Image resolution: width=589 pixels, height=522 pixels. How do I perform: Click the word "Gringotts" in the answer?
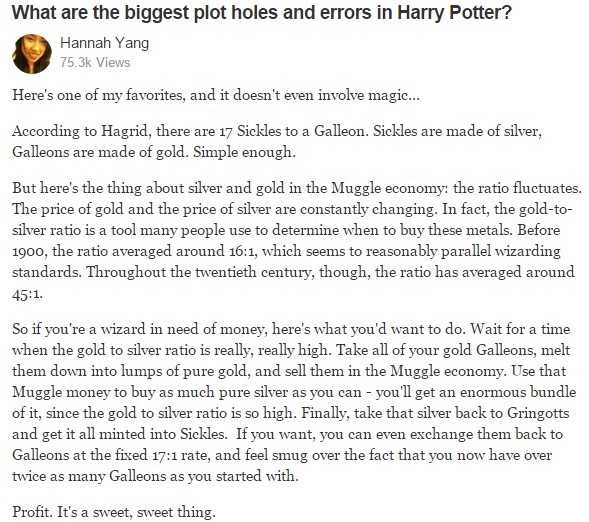[538, 413]
